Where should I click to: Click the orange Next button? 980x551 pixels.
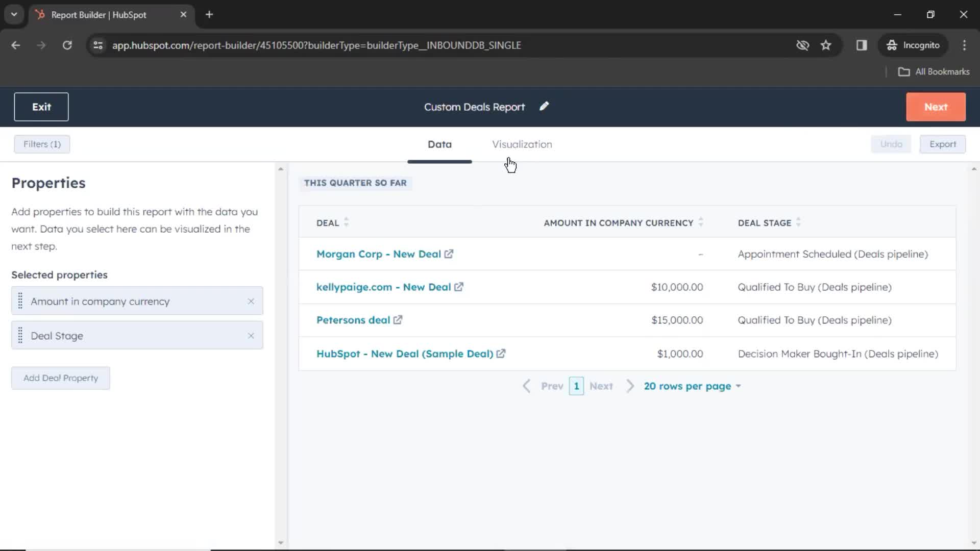[936, 107]
